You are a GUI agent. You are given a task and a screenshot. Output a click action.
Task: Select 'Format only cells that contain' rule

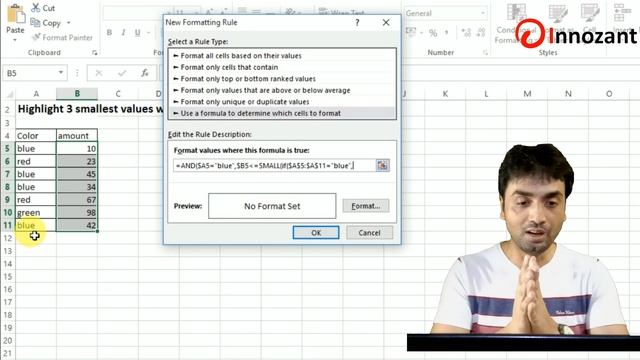pyautogui.click(x=282, y=67)
